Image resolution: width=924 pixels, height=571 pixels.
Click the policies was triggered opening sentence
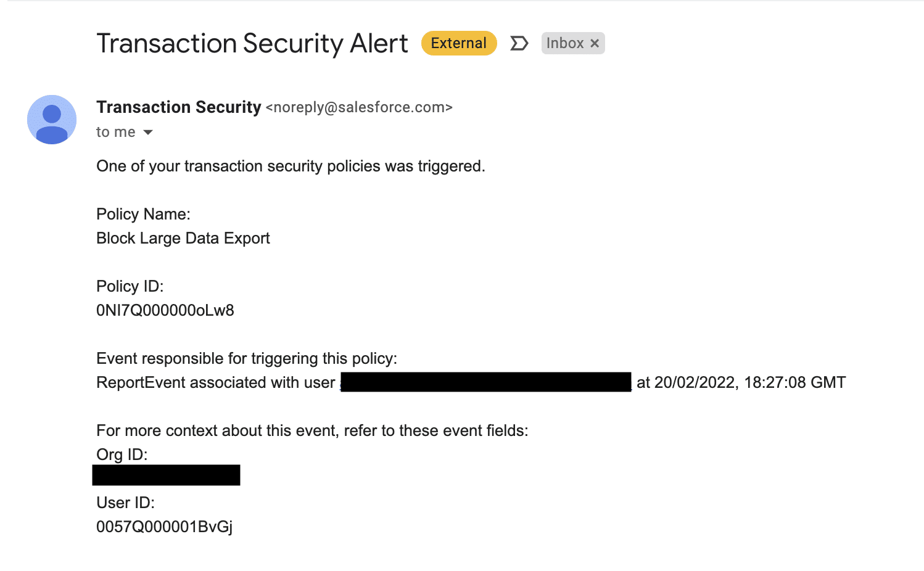(x=291, y=166)
